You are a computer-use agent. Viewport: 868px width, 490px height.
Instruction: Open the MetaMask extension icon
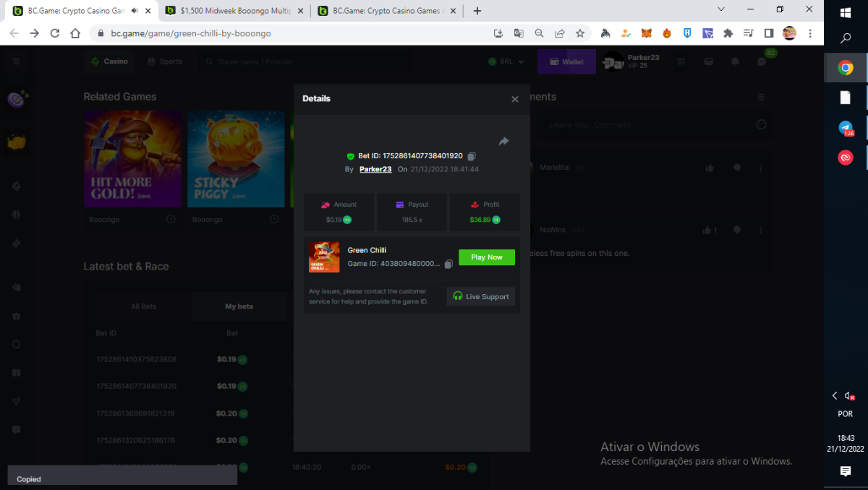point(647,33)
